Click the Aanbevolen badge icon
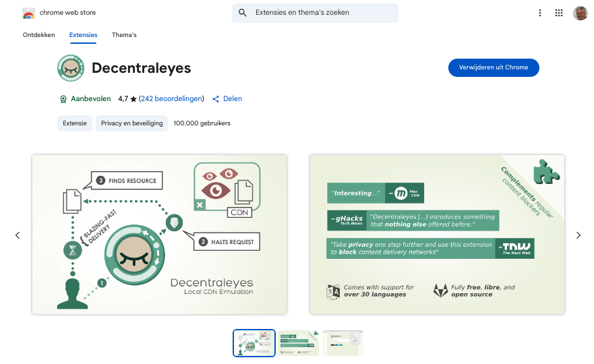Image resolution: width=594 pixels, height=364 pixels. click(63, 99)
